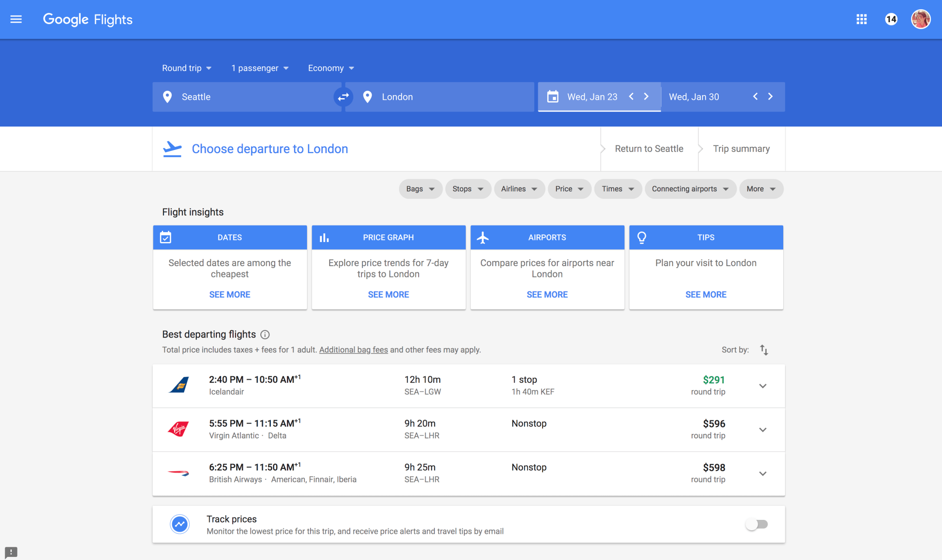942x560 pixels.
Task: Open the DATES insight card header
Action: (230, 237)
